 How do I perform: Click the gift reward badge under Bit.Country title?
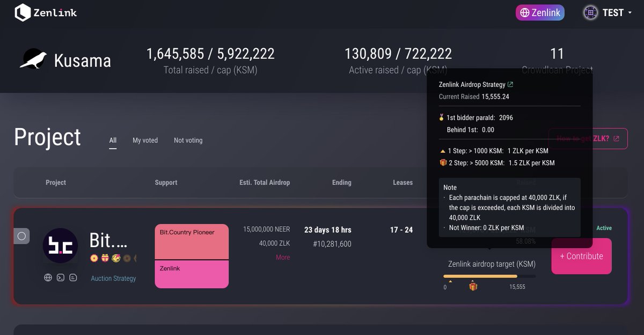(x=105, y=258)
